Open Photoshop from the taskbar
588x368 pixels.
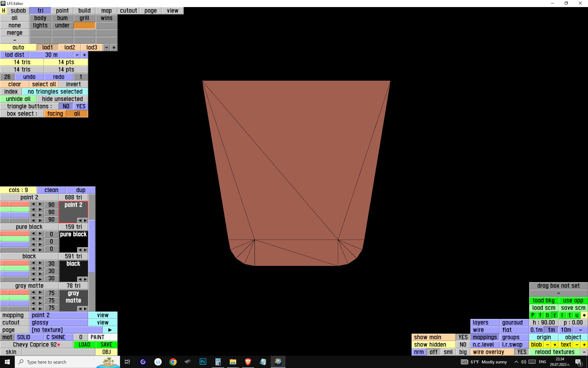pyautogui.click(x=203, y=362)
